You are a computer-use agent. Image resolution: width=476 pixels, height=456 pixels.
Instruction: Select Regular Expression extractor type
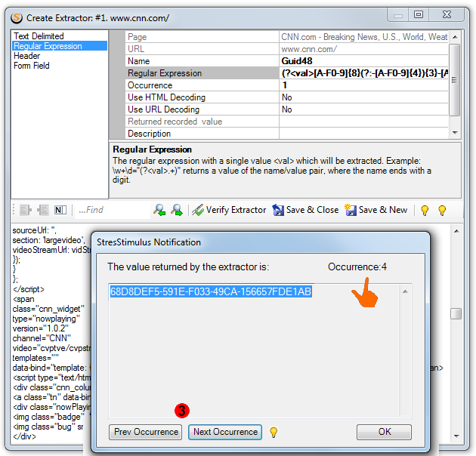(60, 46)
